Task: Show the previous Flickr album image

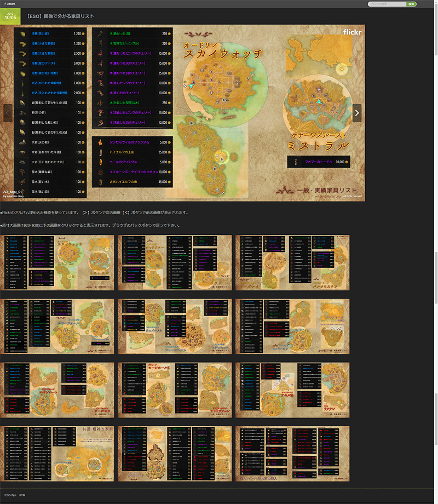Action: pos(8,113)
